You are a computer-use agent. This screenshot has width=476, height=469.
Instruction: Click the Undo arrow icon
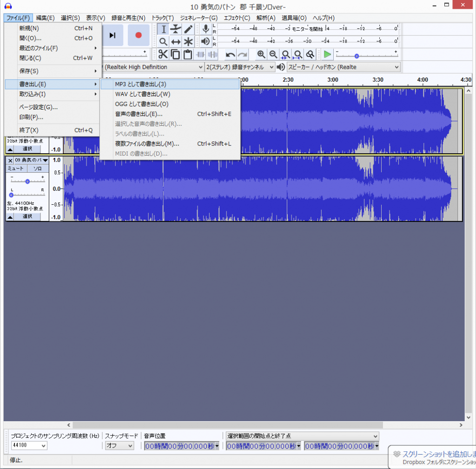click(x=230, y=54)
